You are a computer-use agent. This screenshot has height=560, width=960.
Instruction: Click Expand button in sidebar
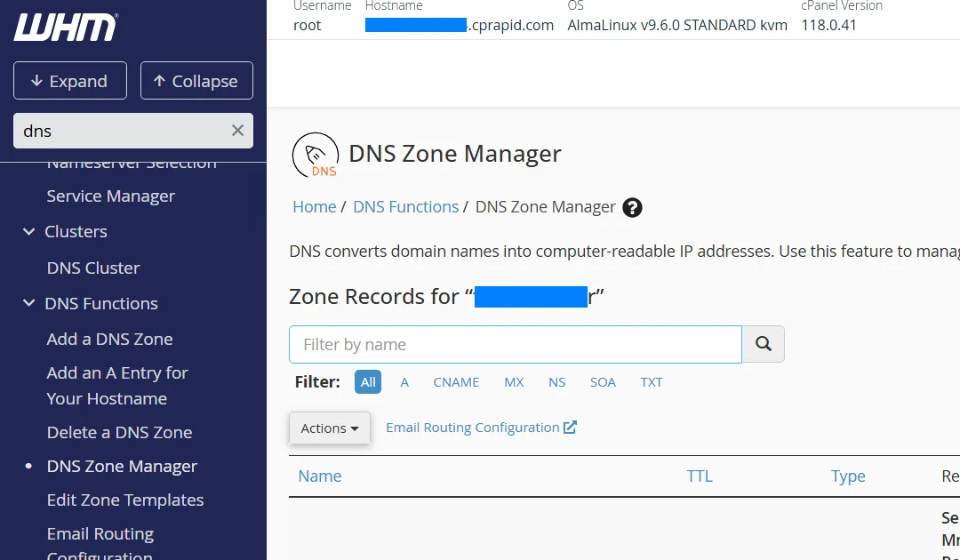(x=70, y=80)
